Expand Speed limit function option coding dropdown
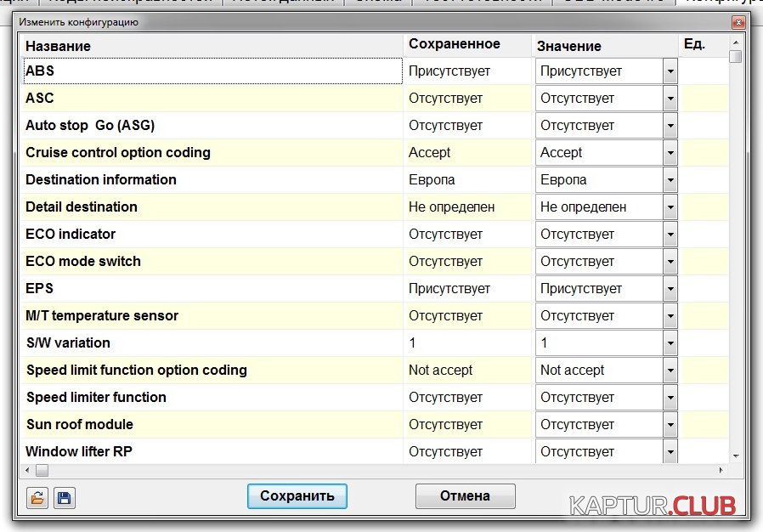 click(670, 371)
